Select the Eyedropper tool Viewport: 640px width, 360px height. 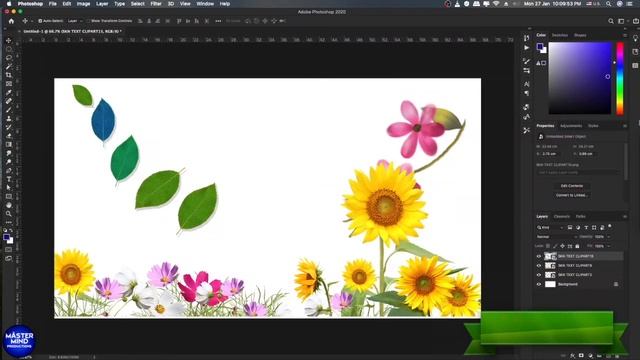9,92
